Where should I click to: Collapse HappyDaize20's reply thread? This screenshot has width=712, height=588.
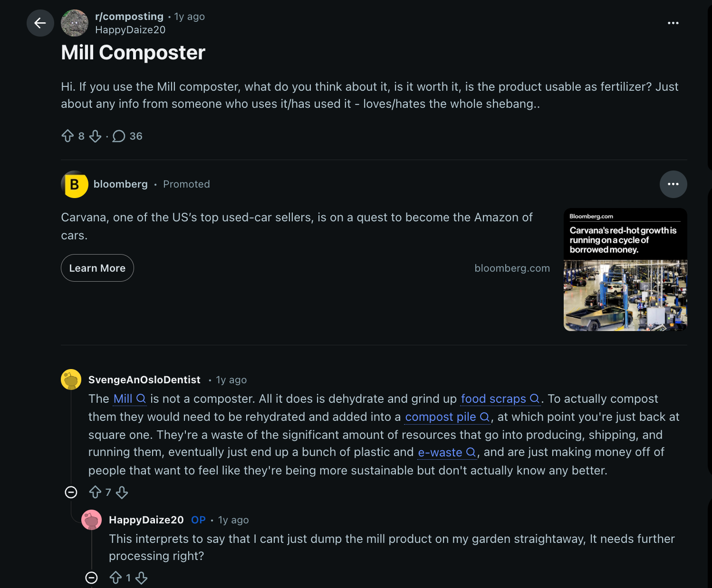[92, 578]
